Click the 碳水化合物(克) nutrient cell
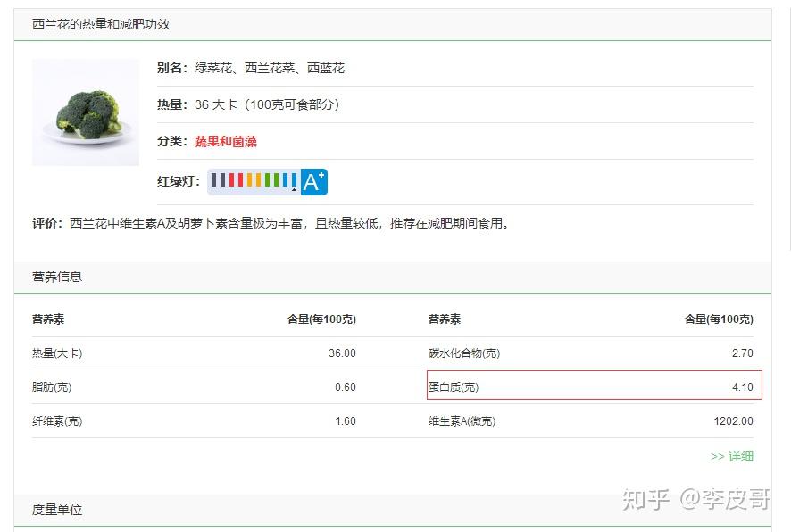791x532 pixels. pos(464,353)
